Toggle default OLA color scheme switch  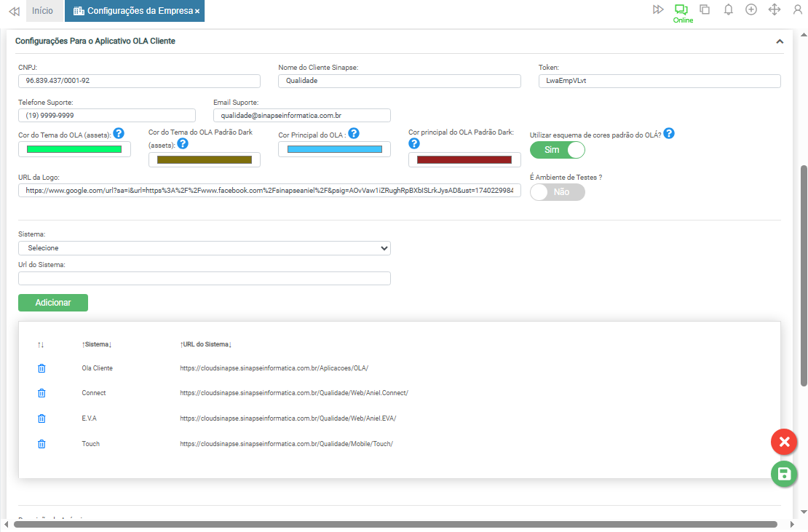pos(557,150)
